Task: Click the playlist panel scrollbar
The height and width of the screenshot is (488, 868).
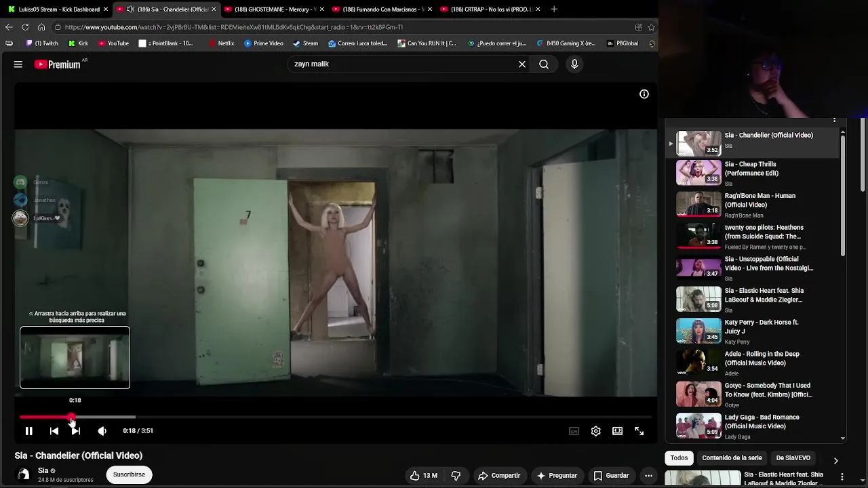Action: 843,197
